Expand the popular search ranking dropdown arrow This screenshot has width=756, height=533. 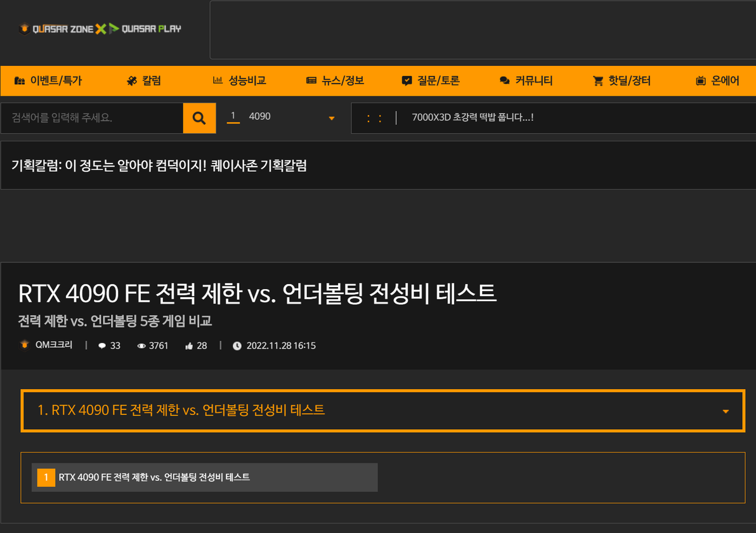pyautogui.click(x=332, y=119)
